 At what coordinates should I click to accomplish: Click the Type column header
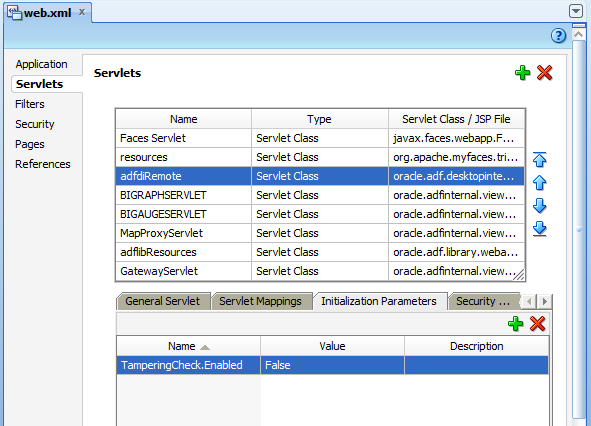(x=319, y=119)
